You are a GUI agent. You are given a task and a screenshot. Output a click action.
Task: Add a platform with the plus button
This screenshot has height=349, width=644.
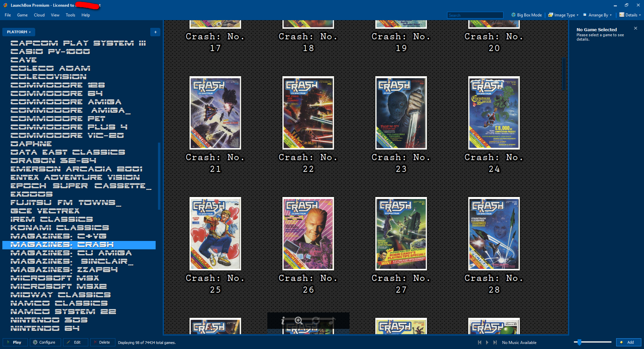(155, 32)
